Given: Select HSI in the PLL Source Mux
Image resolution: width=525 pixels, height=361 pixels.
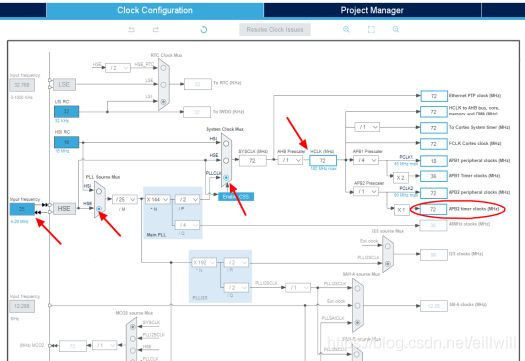Looking at the screenshot, I should tap(99, 191).
